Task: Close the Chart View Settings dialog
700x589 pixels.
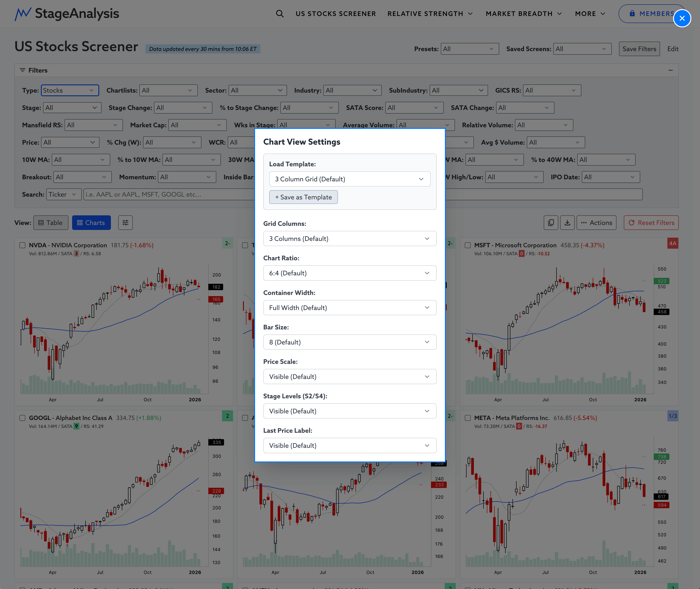Action: point(682,18)
